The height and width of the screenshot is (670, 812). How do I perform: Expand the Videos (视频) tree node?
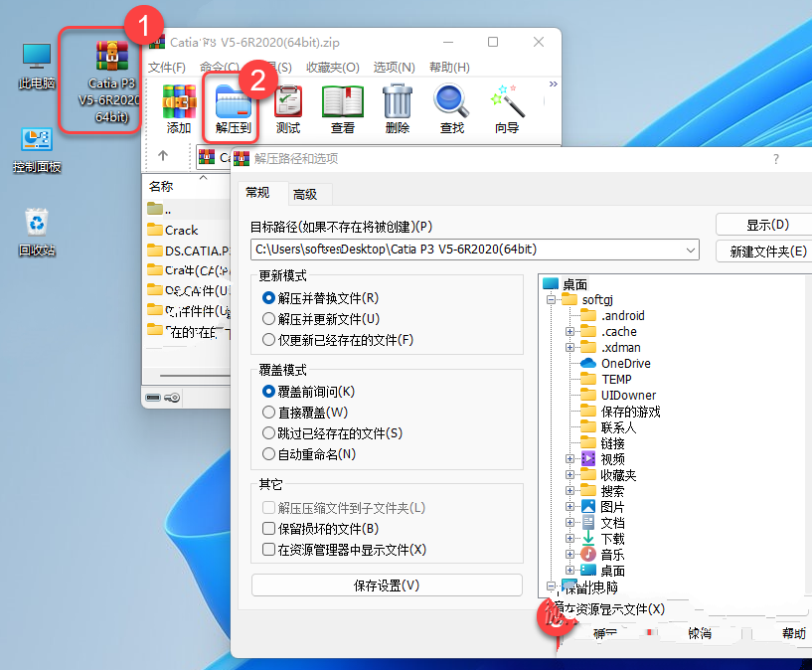[x=569, y=458]
